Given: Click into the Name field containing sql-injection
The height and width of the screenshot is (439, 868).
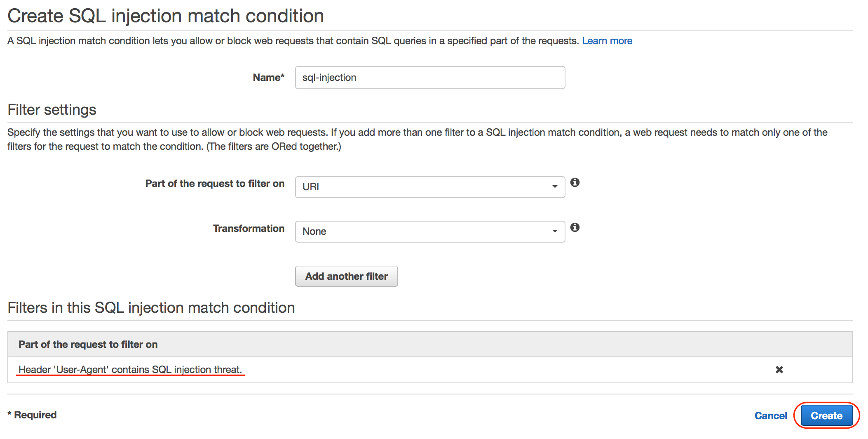Looking at the screenshot, I should pyautogui.click(x=429, y=77).
